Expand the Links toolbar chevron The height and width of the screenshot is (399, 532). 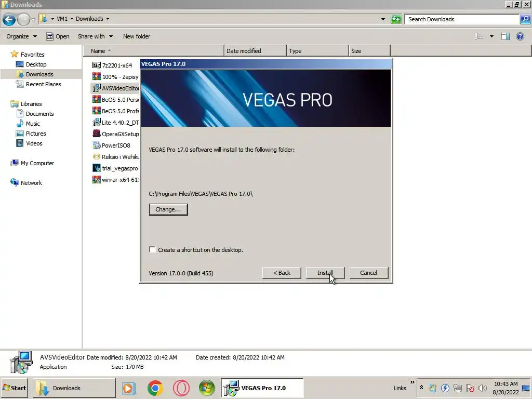(412, 382)
